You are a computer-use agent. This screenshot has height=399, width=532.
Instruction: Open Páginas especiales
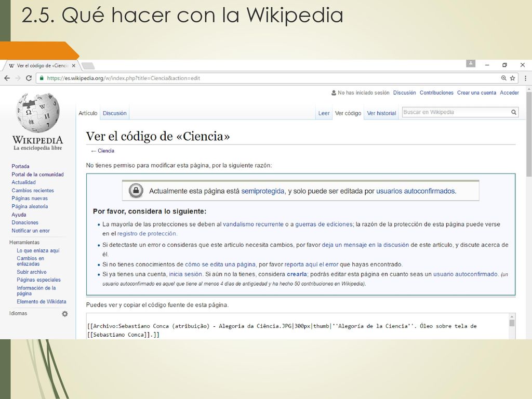tap(38, 280)
